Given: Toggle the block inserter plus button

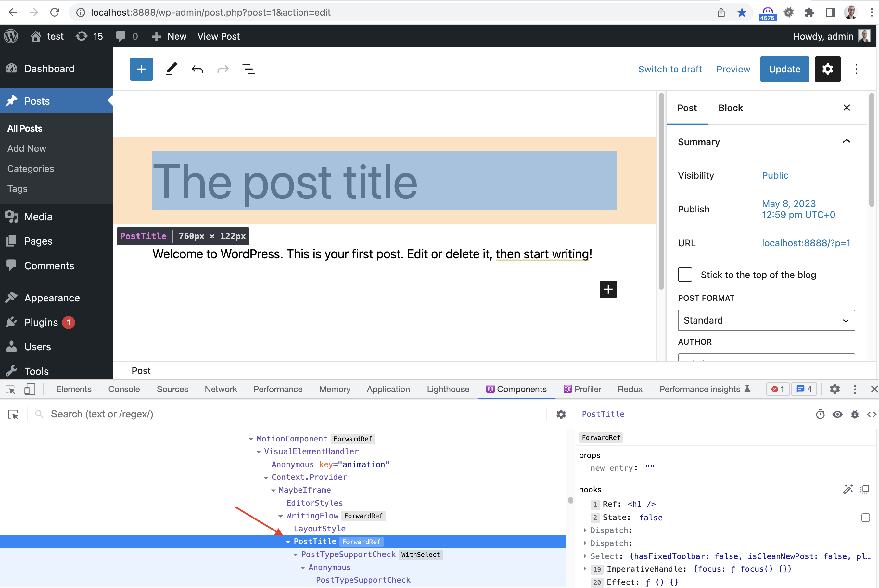Looking at the screenshot, I should coord(141,69).
